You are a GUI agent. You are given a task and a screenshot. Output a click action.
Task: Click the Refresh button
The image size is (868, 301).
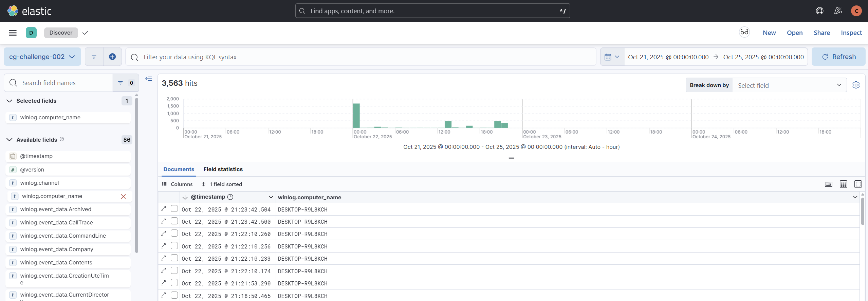(838, 57)
